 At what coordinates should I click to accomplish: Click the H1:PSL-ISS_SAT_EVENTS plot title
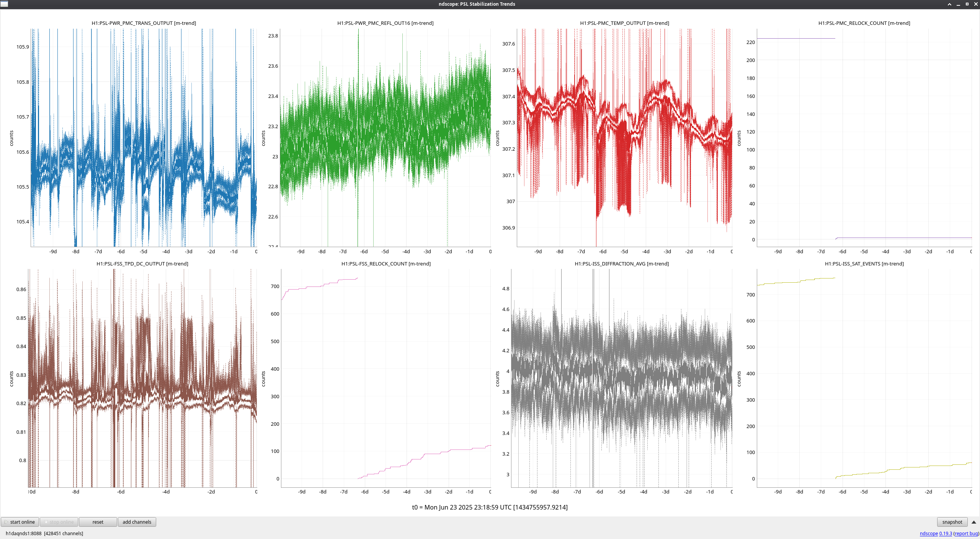click(x=864, y=264)
